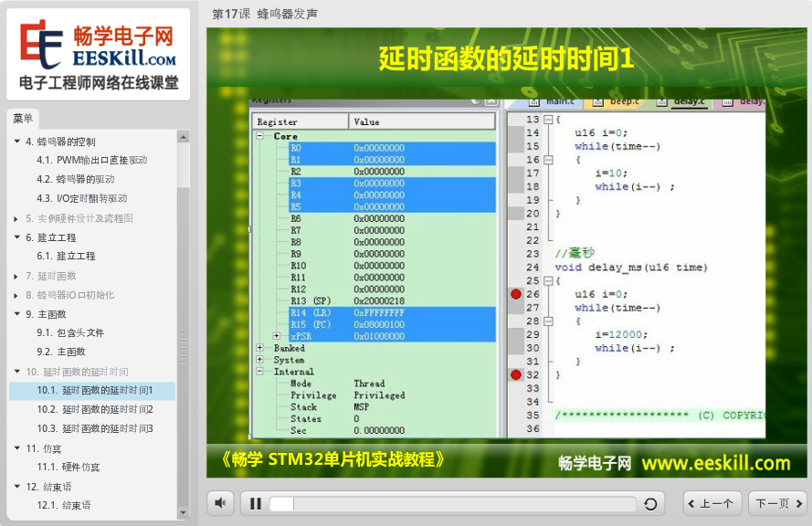Click the Value column header

click(x=422, y=121)
